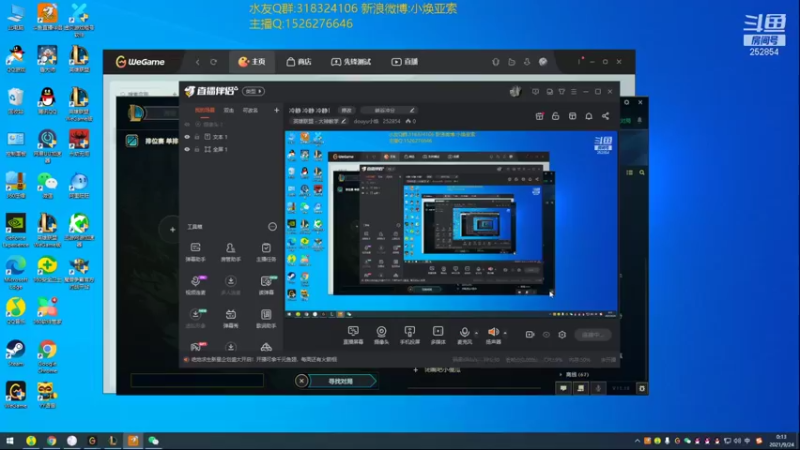Toggle the lock on the 全屏 1 source

tap(197, 149)
